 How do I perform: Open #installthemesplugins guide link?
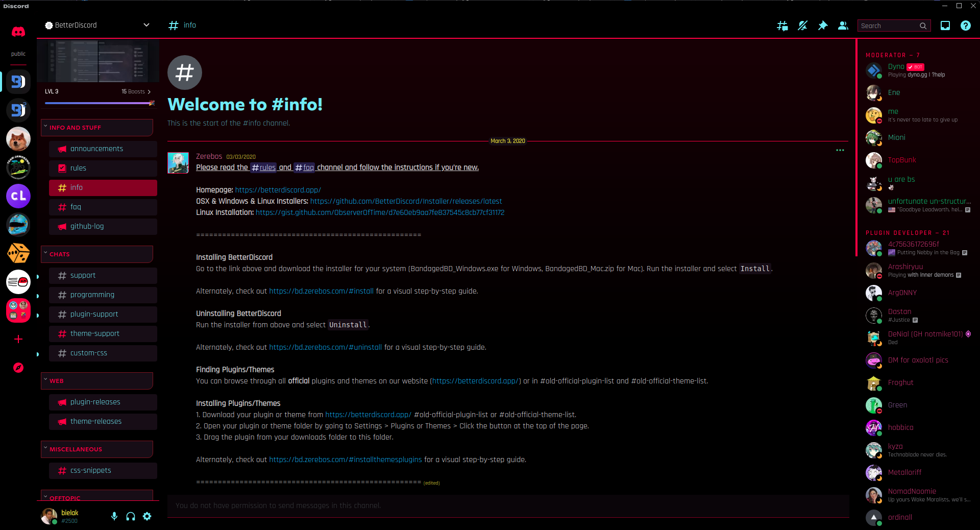point(346,460)
